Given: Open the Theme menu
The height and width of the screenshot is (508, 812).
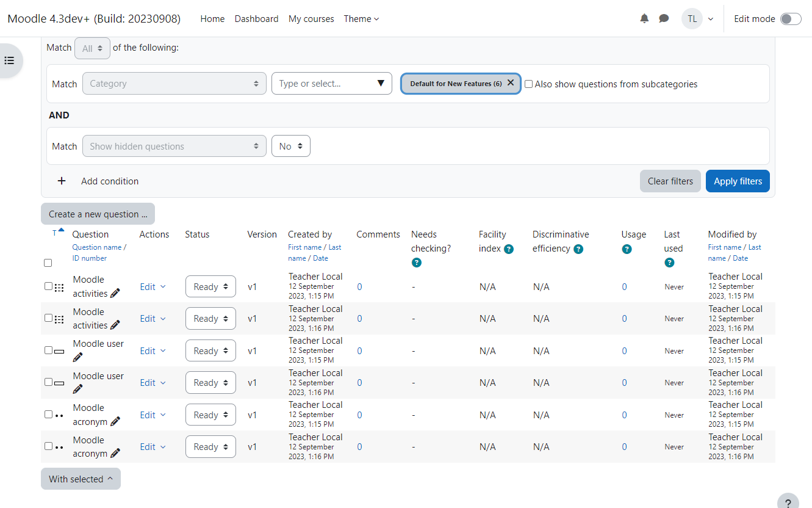Looking at the screenshot, I should click(361, 19).
